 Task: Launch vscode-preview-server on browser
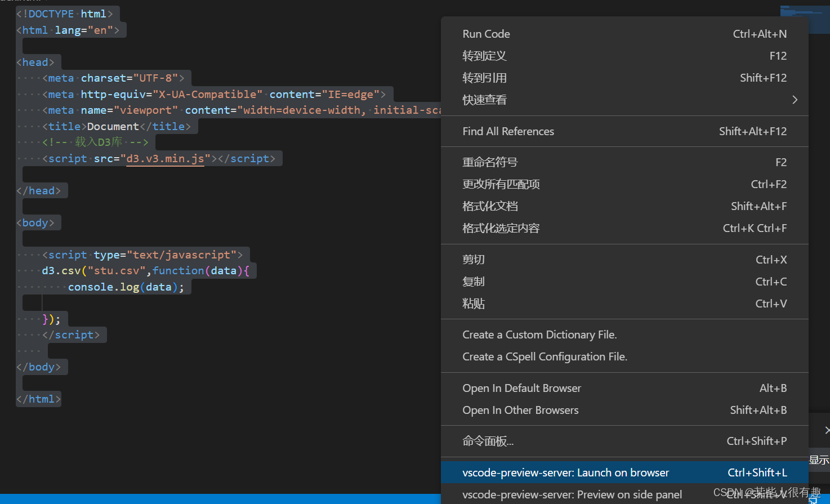click(x=565, y=472)
